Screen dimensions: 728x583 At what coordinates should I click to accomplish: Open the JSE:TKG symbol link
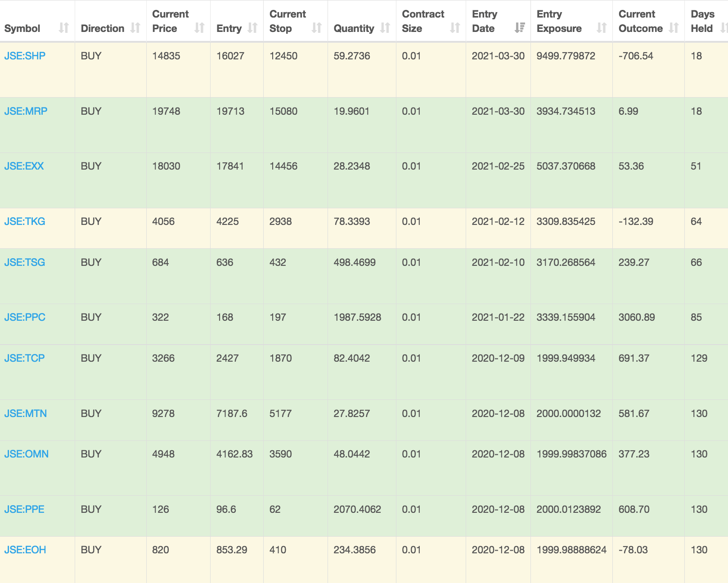(x=25, y=221)
